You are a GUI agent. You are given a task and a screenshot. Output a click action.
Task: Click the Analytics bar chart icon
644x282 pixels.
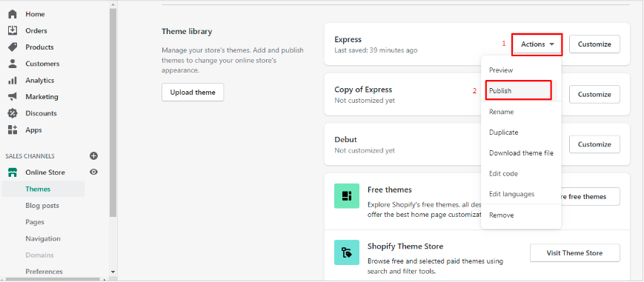click(x=13, y=81)
